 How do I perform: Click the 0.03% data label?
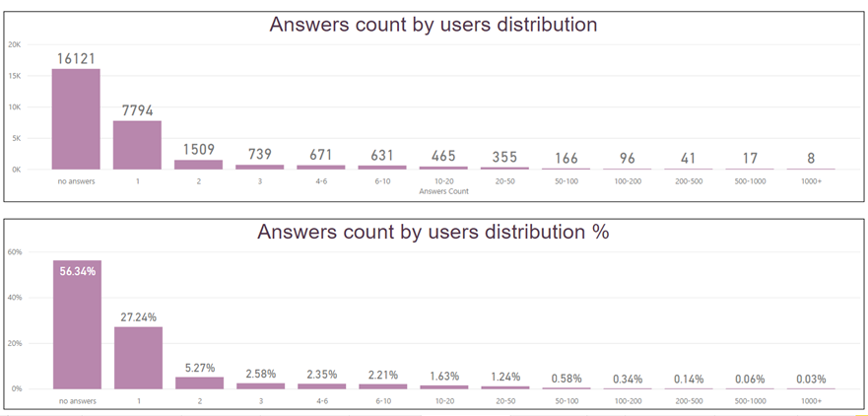pos(810,380)
